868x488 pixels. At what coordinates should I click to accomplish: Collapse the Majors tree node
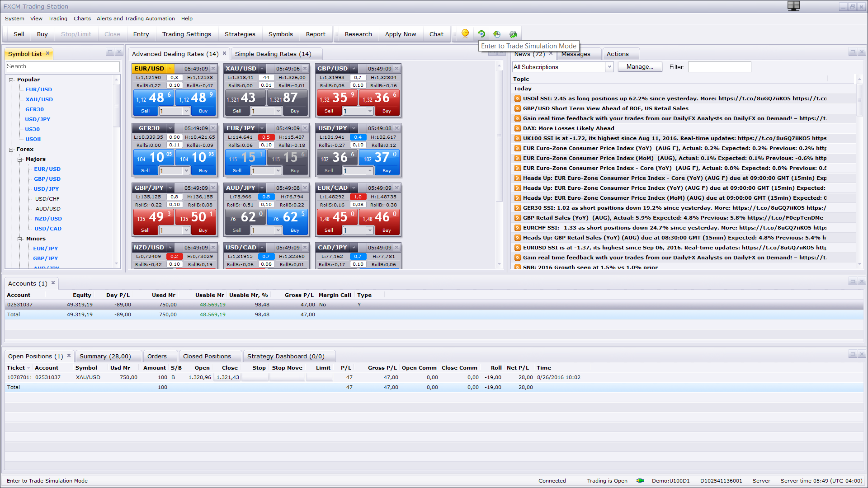tap(20, 159)
